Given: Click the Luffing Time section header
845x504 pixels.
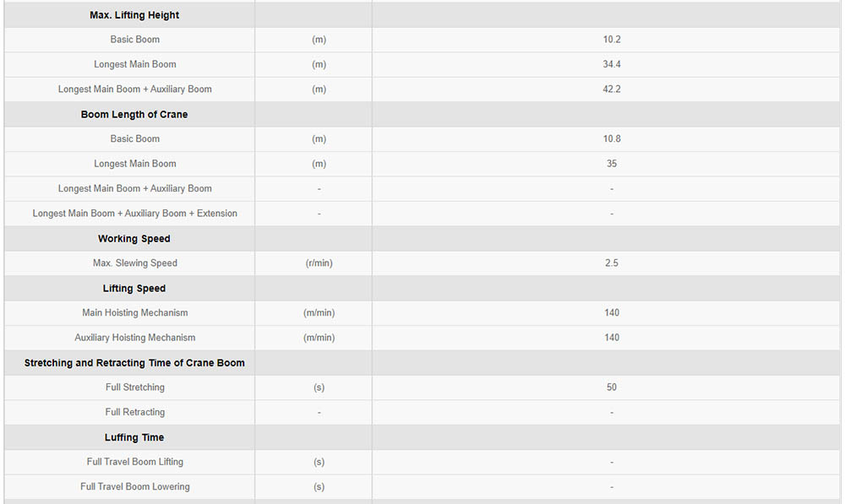Looking at the screenshot, I should tap(134, 437).
